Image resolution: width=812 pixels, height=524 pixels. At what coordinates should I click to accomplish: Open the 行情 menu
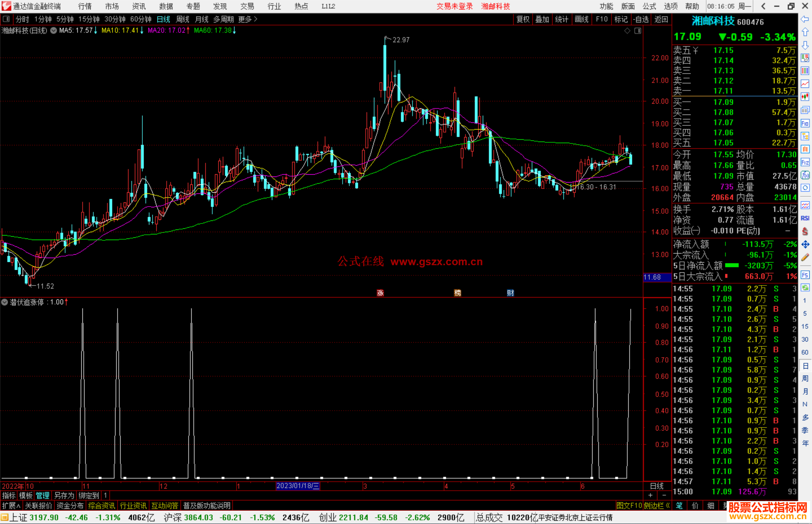85,6
